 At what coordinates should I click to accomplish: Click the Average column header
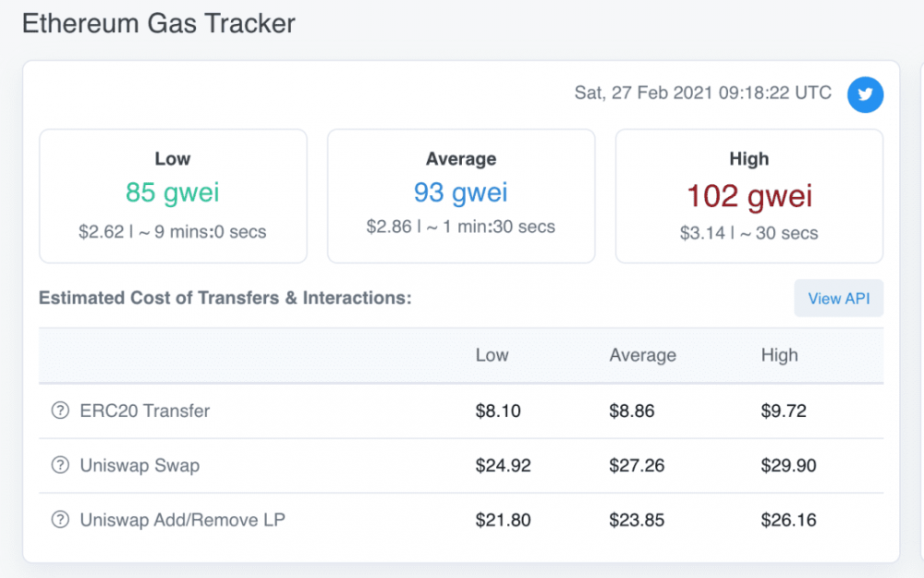point(642,355)
